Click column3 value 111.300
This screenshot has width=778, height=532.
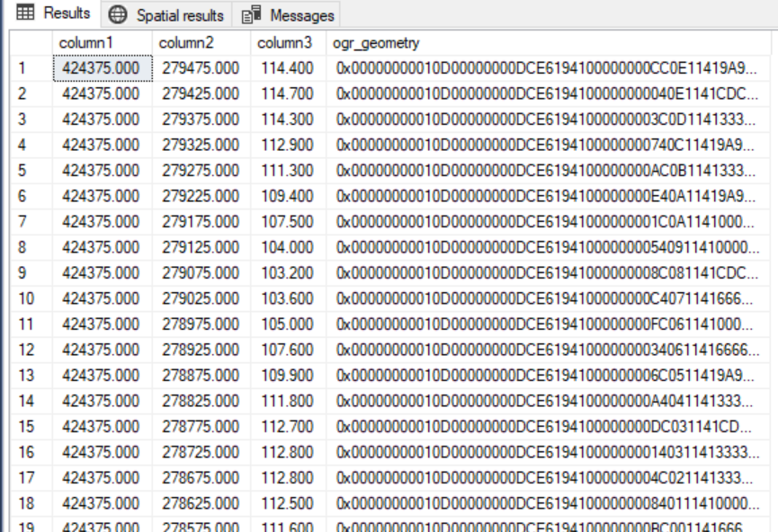(289, 171)
